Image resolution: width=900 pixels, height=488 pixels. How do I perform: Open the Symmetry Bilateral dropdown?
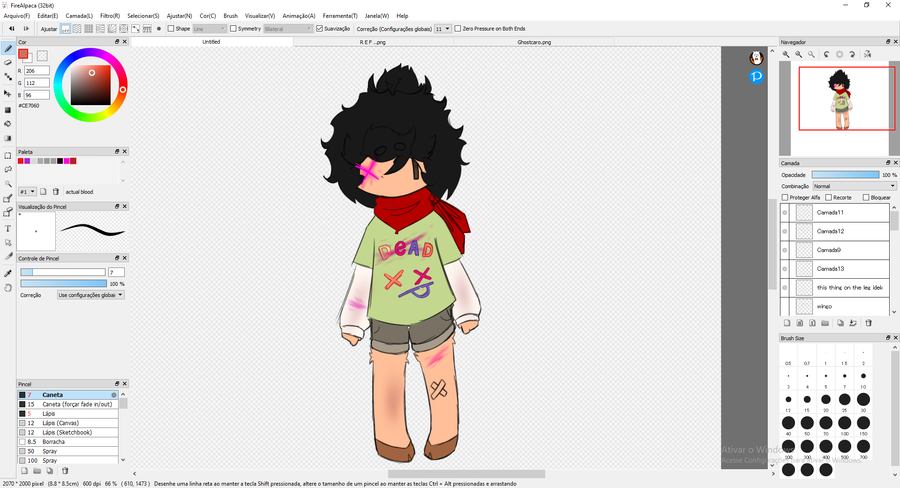click(288, 29)
